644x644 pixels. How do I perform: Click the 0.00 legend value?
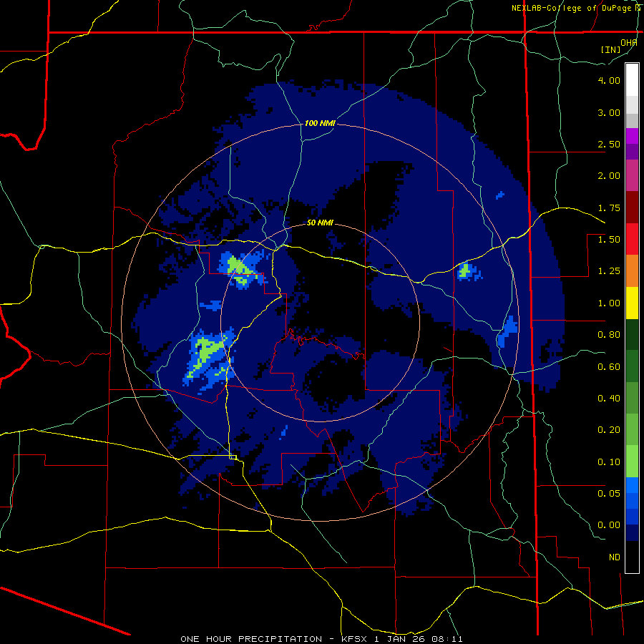coord(609,525)
